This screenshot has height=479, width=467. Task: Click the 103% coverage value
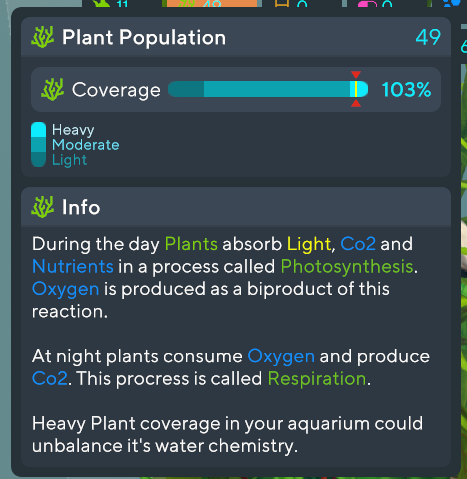click(406, 90)
